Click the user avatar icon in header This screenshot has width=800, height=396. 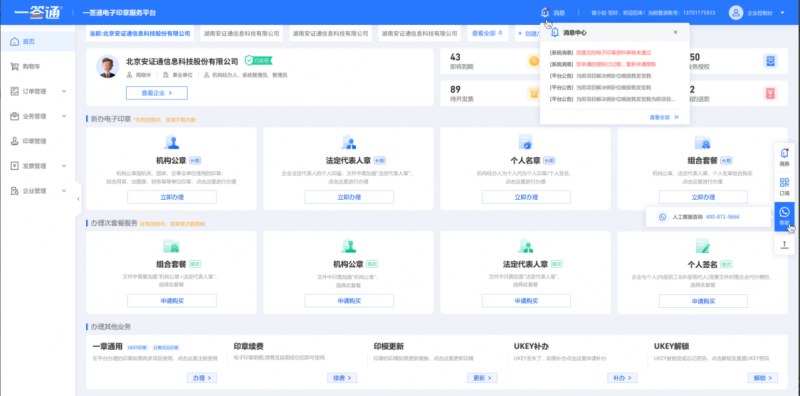(x=736, y=13)
